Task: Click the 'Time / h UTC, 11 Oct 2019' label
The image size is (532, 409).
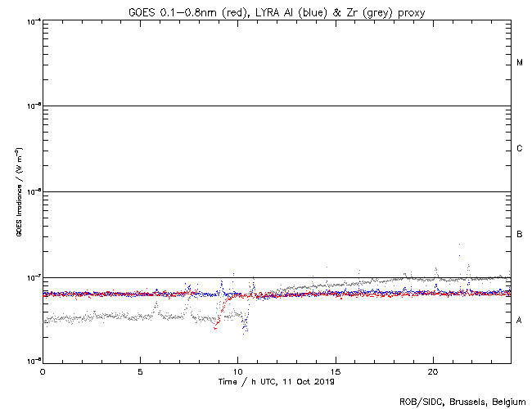Action: click(x=276, y=382)
